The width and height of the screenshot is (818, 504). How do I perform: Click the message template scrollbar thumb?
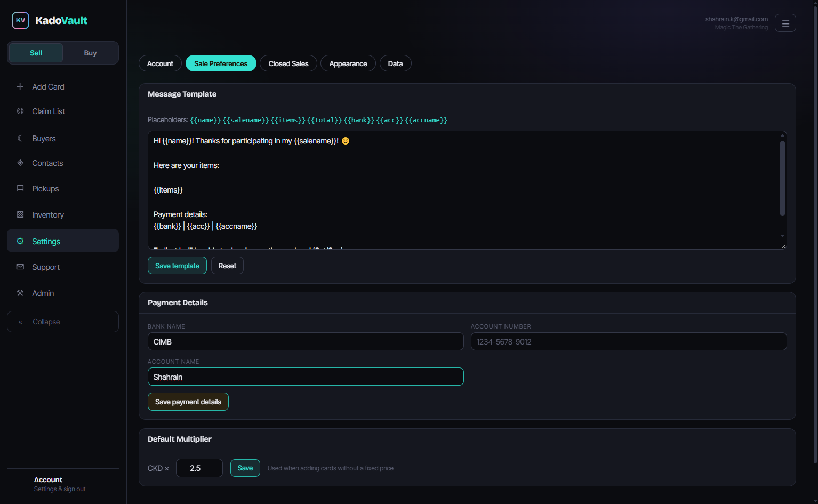pos(782,178)
